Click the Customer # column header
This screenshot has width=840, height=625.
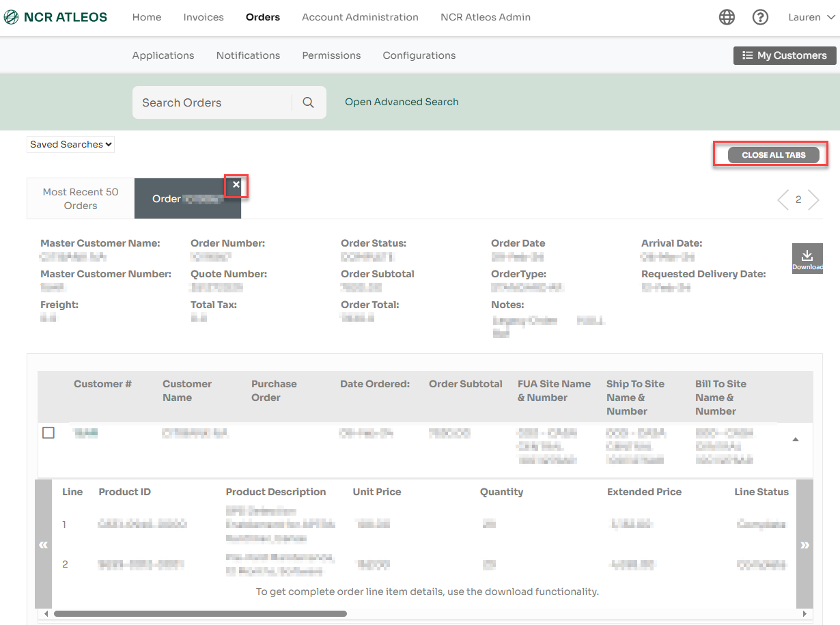coord(102,384)
